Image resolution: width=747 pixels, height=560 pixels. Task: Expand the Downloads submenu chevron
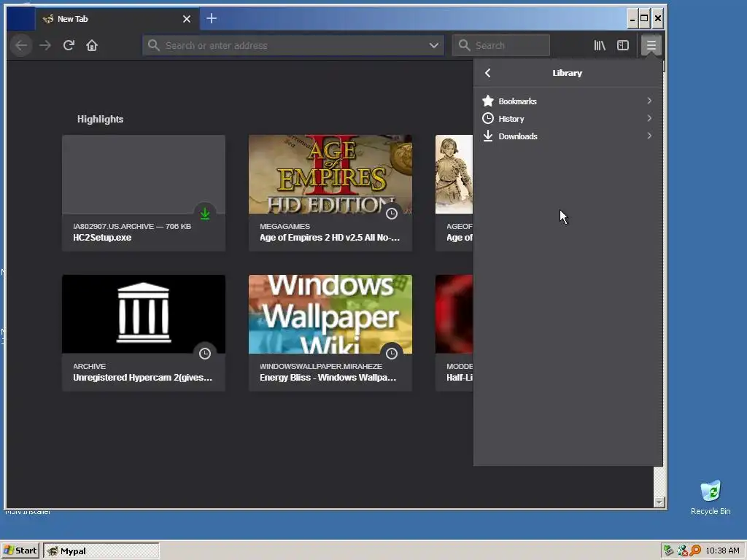(649, 136)
